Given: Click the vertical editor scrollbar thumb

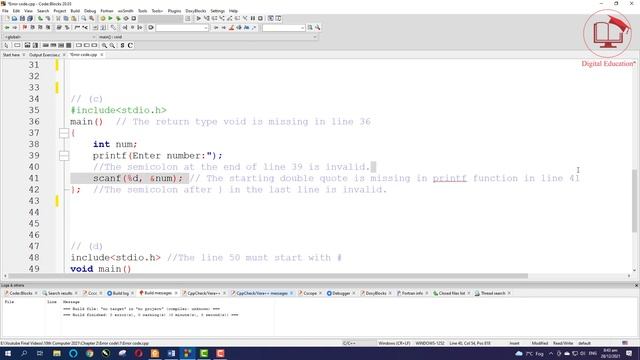Looking at the screenshot, I should (x=634, y=201).
